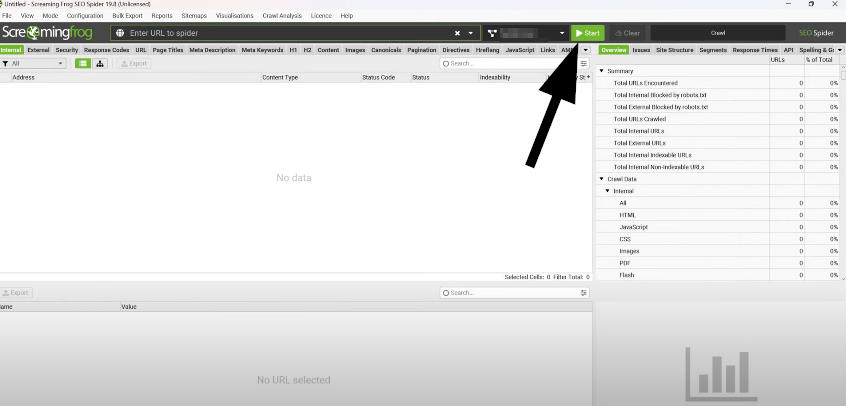Open the crawl configuration dropdown arrow
Image resolution: width=846 pixels, height=406 pixels.
pyautogui.click(x=562, y=33)
